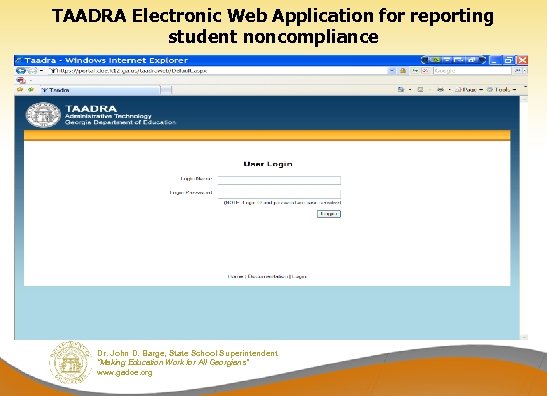
Task: Click the red Stop loading icon
Action: (425, 71)
